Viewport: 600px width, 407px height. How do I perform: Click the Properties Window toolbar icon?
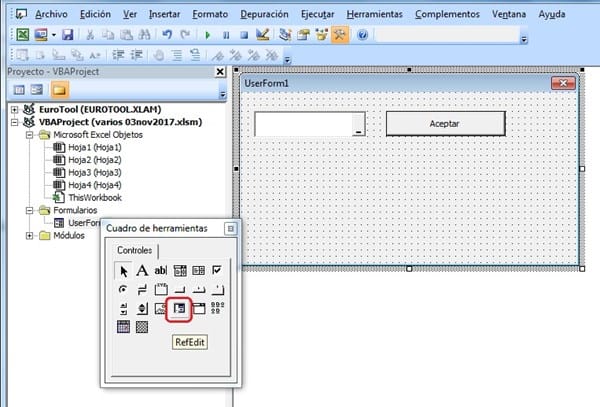coord(303,35)
